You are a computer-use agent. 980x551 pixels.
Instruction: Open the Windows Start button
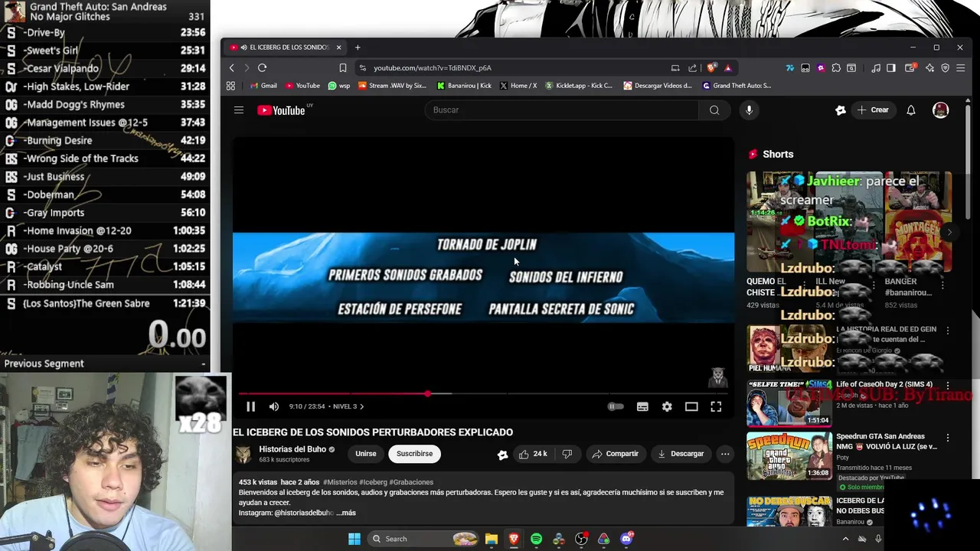pyautogui.click(x=354, y=539)
